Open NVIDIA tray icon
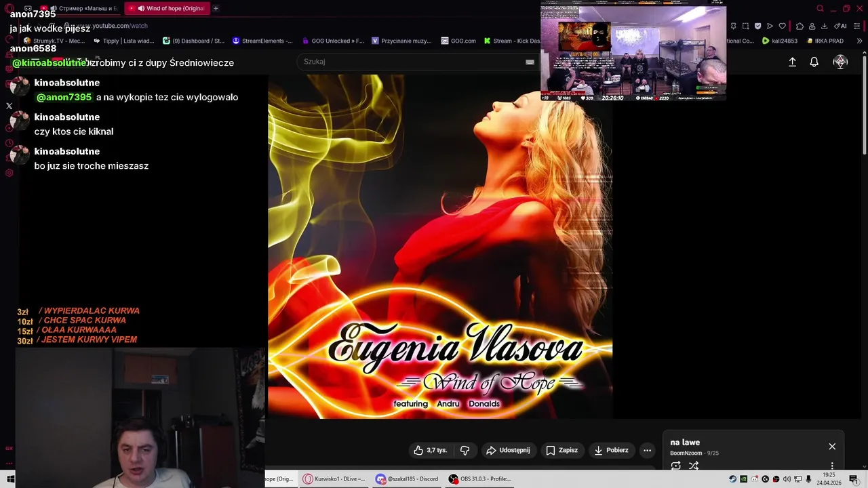Viewport: 868px width, 488px height. click(743, 479)
